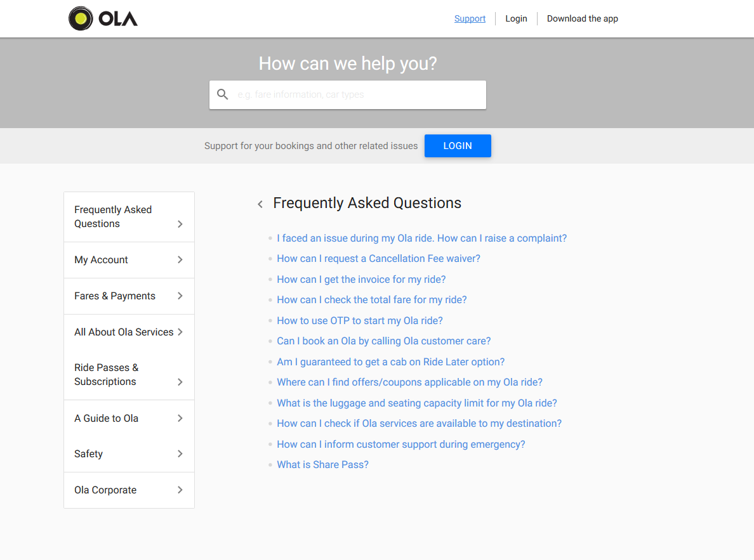
Task: Open the Frequently Asked Questions sidebar chevron
Action: (180, 224)
